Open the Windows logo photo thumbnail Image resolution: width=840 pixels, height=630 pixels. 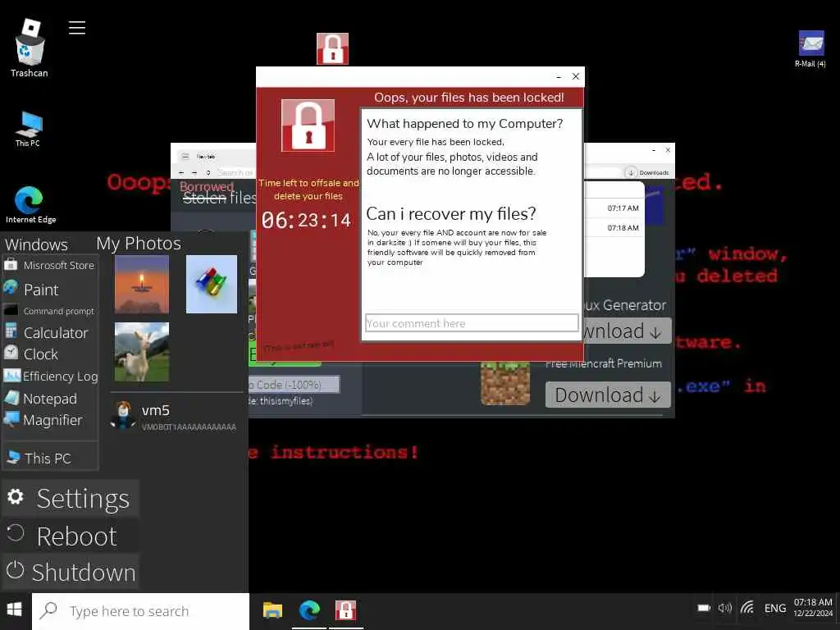pyautogui.click(x=212, y=284)
